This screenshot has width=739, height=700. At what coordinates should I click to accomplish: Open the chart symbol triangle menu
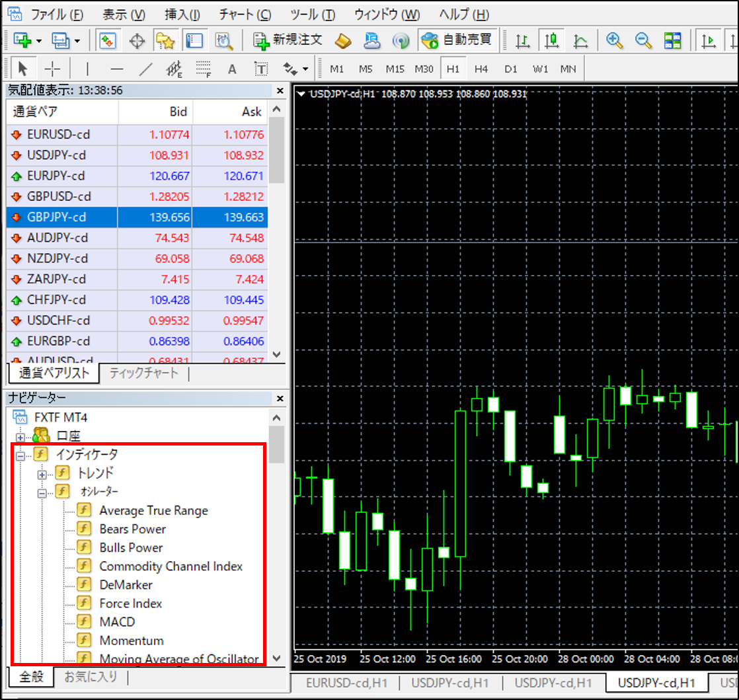coord(301,94)
